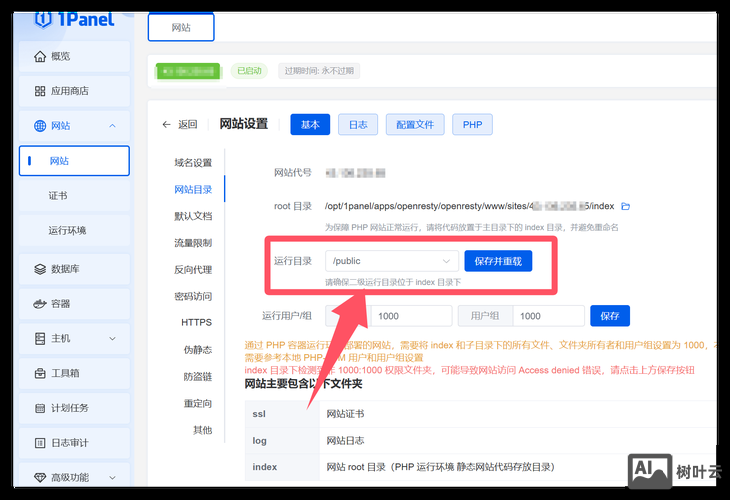Click the 数据库 layers icon

[40, 269]
